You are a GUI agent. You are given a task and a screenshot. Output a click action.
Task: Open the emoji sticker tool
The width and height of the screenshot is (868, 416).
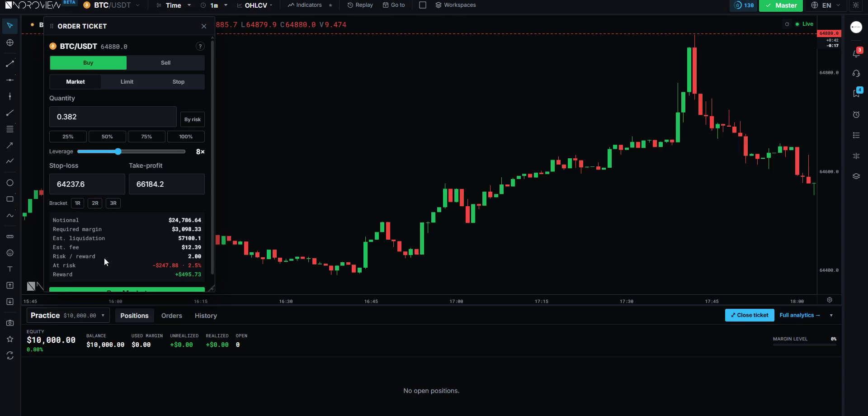(x=10, y=253)
